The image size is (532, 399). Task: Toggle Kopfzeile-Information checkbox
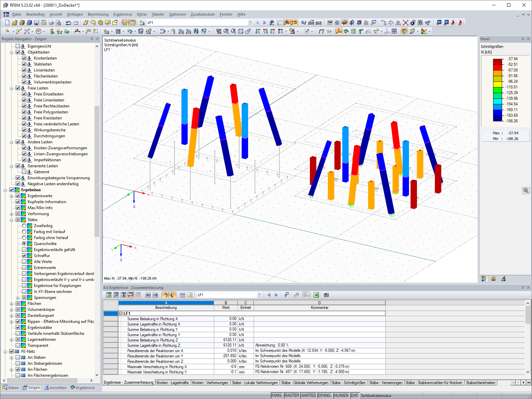[x=18, y=202]
